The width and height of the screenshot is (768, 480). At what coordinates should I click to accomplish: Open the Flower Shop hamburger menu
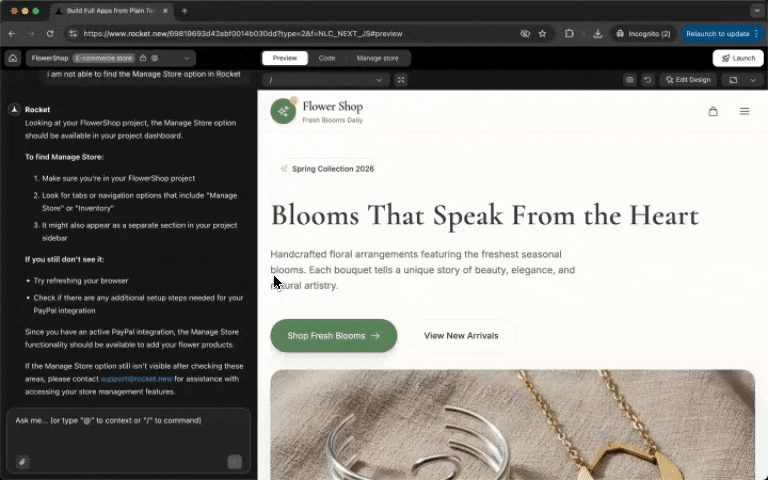coord(744,111)
